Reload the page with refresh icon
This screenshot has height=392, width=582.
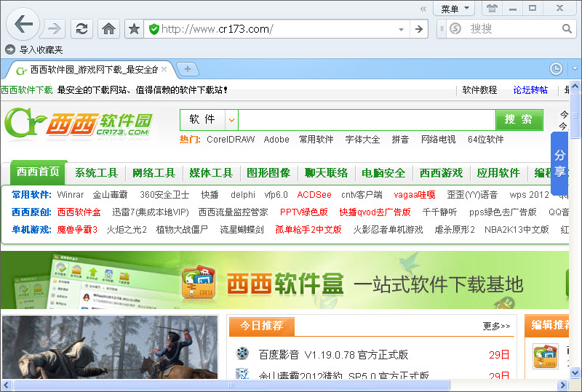pos(81,28)
